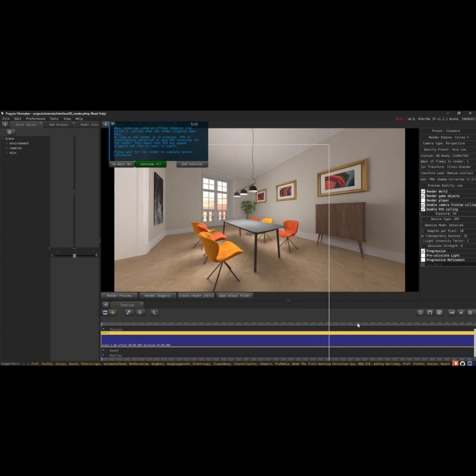The height and width of the screenshot is (476, 476).
Task: Open timeline settings gear icon
Action: coord(470,312)
